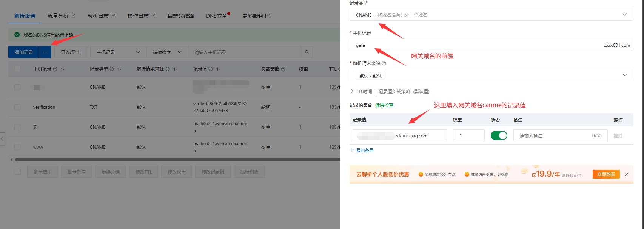The height and width of the screenshot is (229, 644).
Task: Click sort icon beside 记录值 column
Action: [218, 69]
